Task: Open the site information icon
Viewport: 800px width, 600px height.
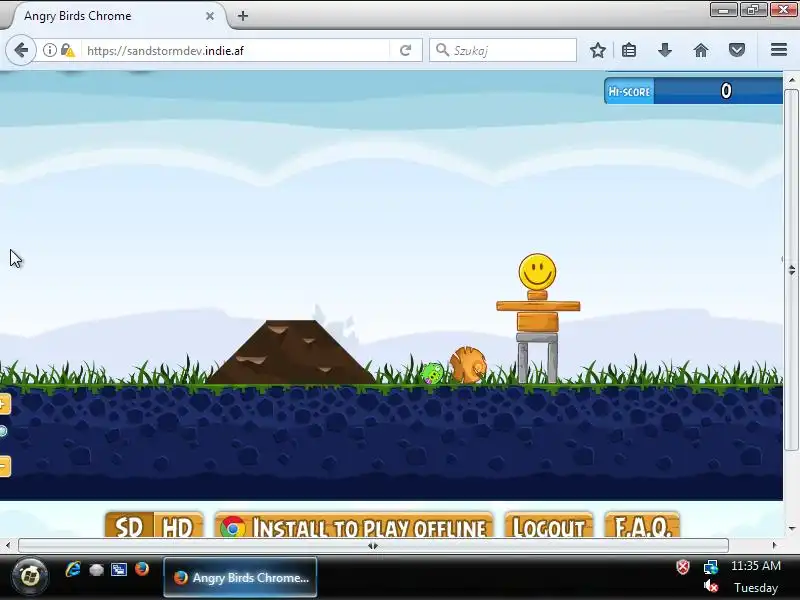Action: point(49,50)
